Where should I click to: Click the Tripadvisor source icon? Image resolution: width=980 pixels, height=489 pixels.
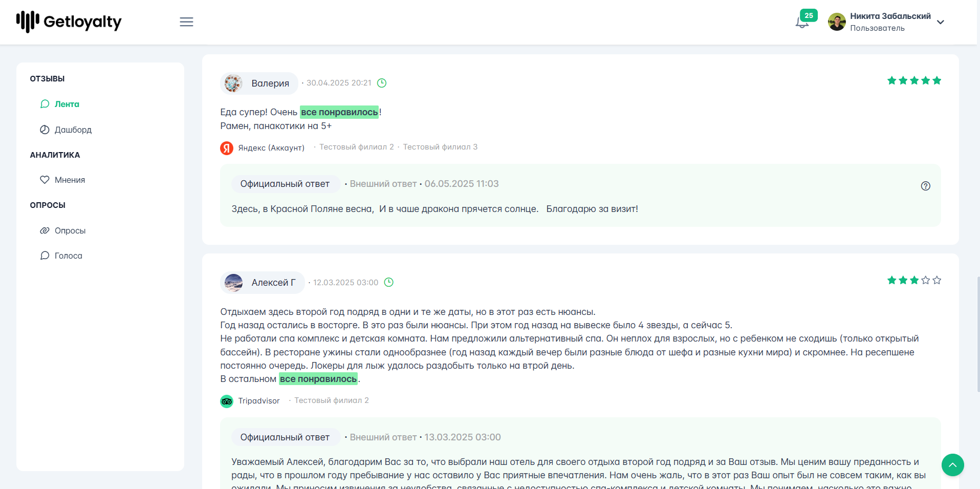pos(227,401)
